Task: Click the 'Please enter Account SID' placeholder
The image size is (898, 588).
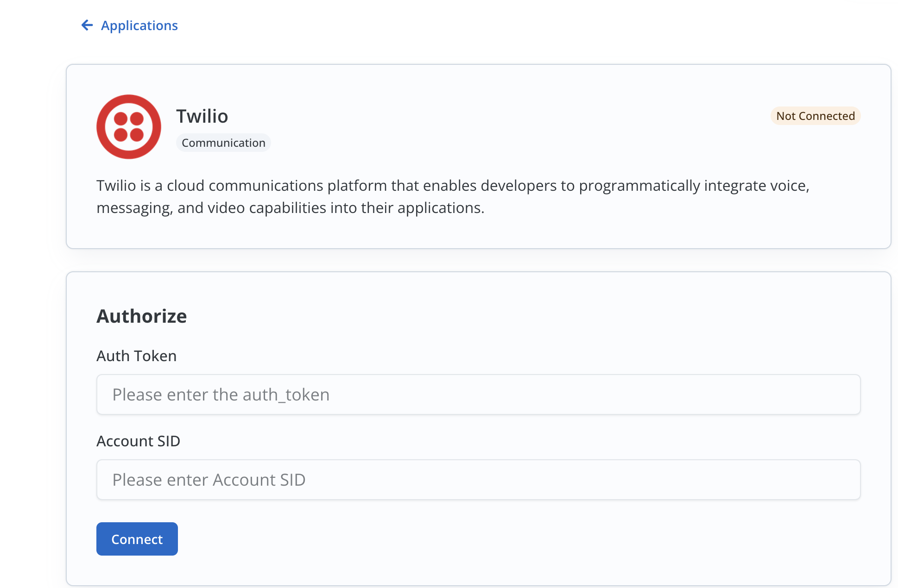Action: (x=209, y=480)
